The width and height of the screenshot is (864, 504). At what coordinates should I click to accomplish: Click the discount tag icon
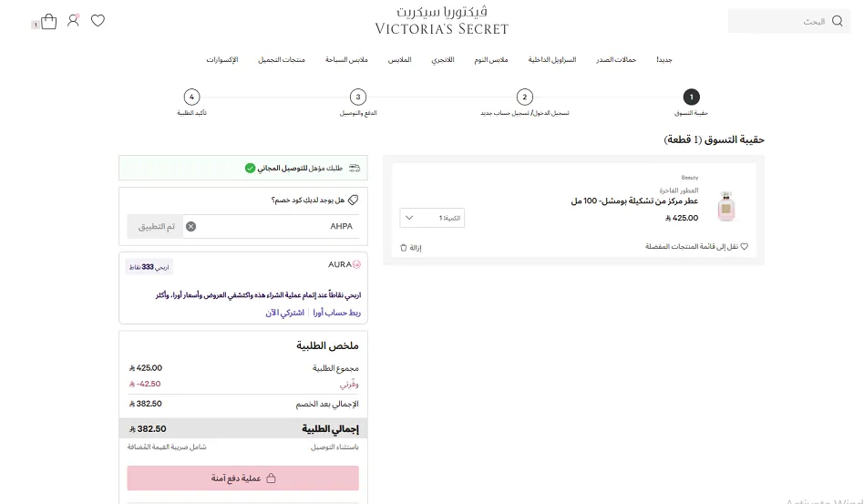click(x=354, y=200)
